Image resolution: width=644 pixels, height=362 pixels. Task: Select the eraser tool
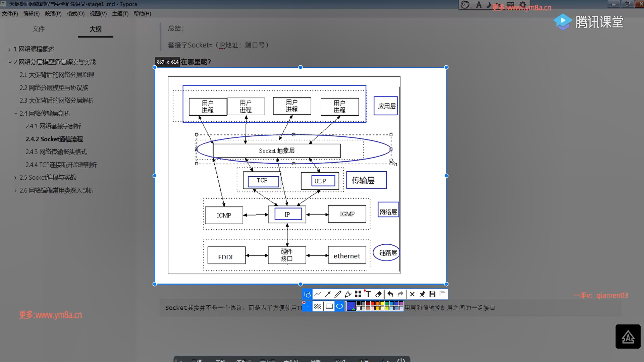coord(378,294)
